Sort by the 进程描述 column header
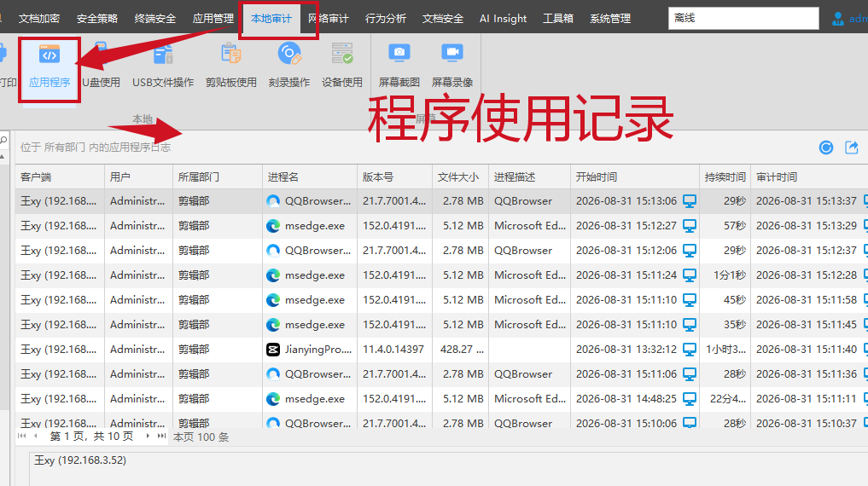This screenshot has width=868, height=486. coord(529,177)
